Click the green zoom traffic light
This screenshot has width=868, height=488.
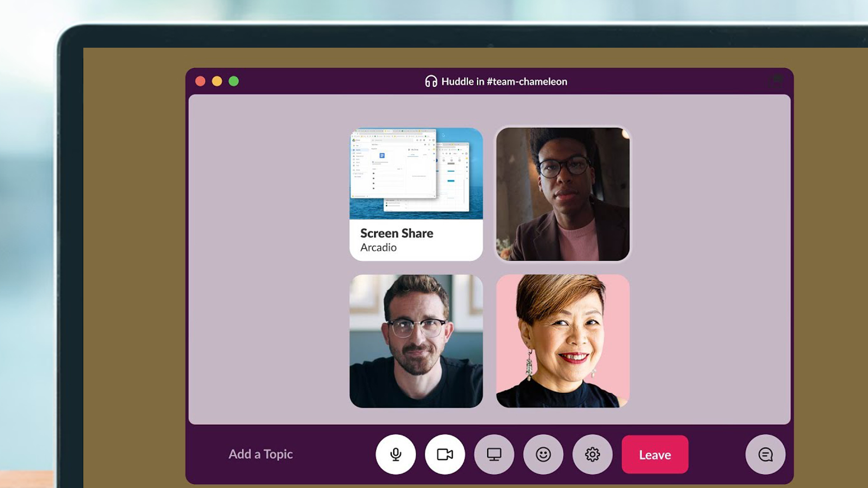pyautogui.click(x=233, y=80)
